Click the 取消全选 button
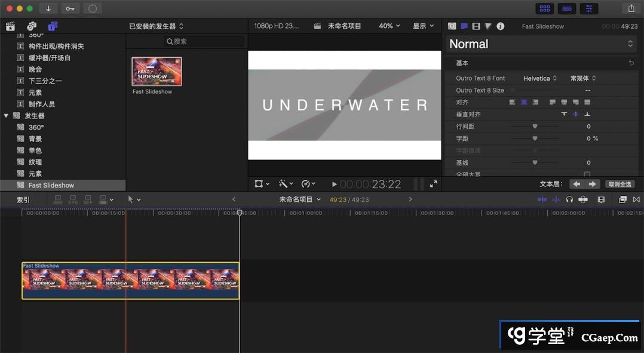The width and height of the screenshot is (644, 353). pos(620,184)
